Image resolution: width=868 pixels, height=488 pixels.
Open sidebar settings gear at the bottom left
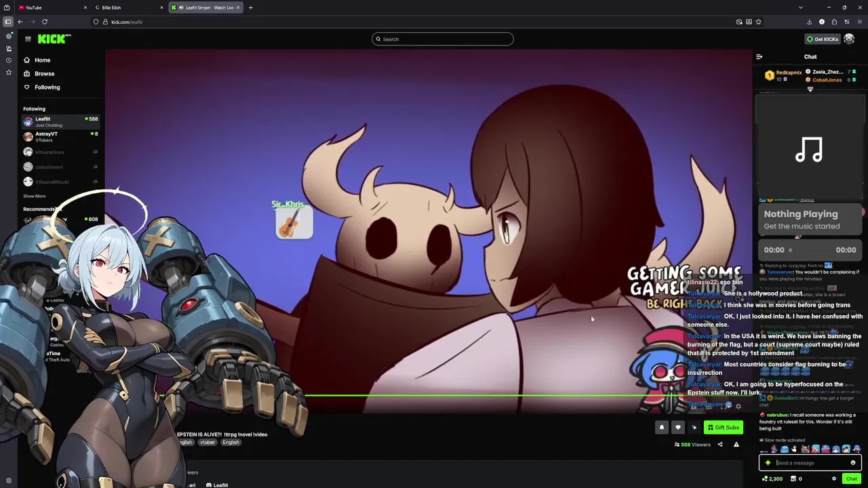click(8, 481)
